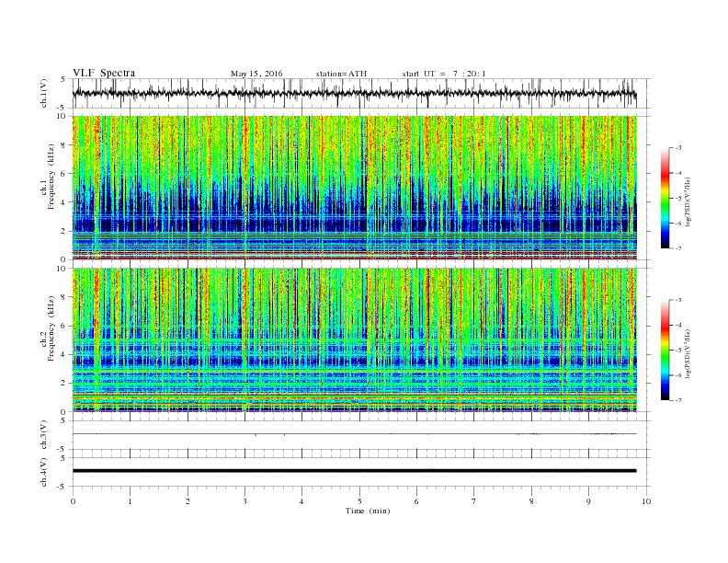Click the "start UT = 7:20:1" text
Viewport: 728px width, 563px height.
(444, 74)
